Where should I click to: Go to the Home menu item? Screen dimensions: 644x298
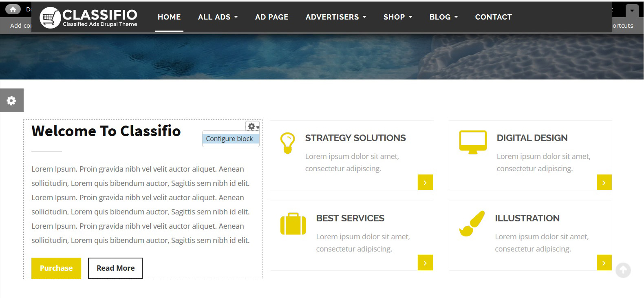[x=169, y=17]
